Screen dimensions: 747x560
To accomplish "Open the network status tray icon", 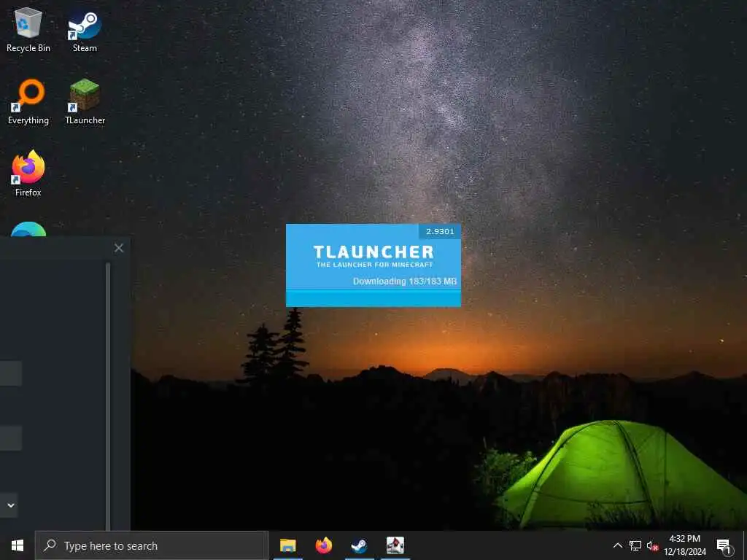I will [635, 545].
